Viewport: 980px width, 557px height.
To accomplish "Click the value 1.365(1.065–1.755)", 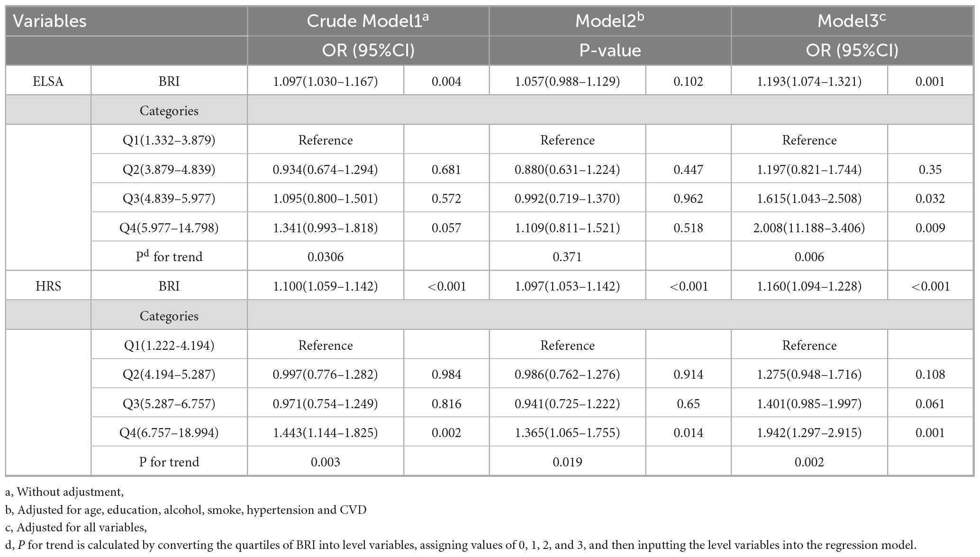I will [x=567, y=433].
